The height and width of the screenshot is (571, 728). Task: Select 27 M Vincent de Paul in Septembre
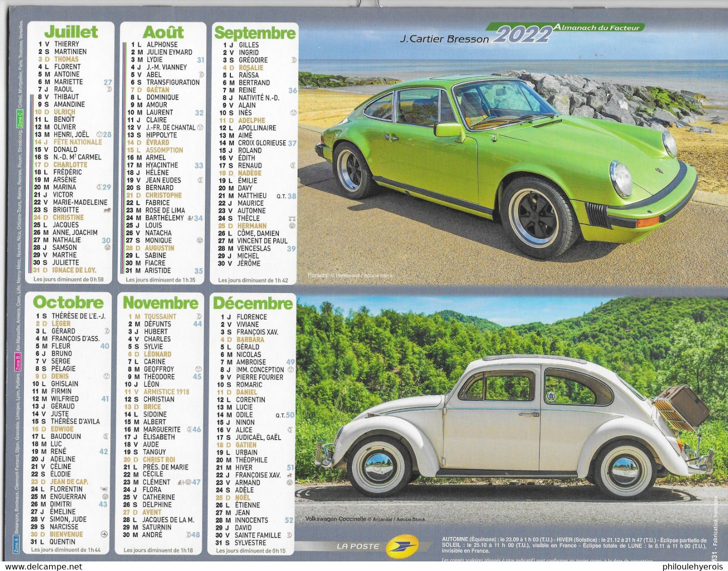(252, 241)
